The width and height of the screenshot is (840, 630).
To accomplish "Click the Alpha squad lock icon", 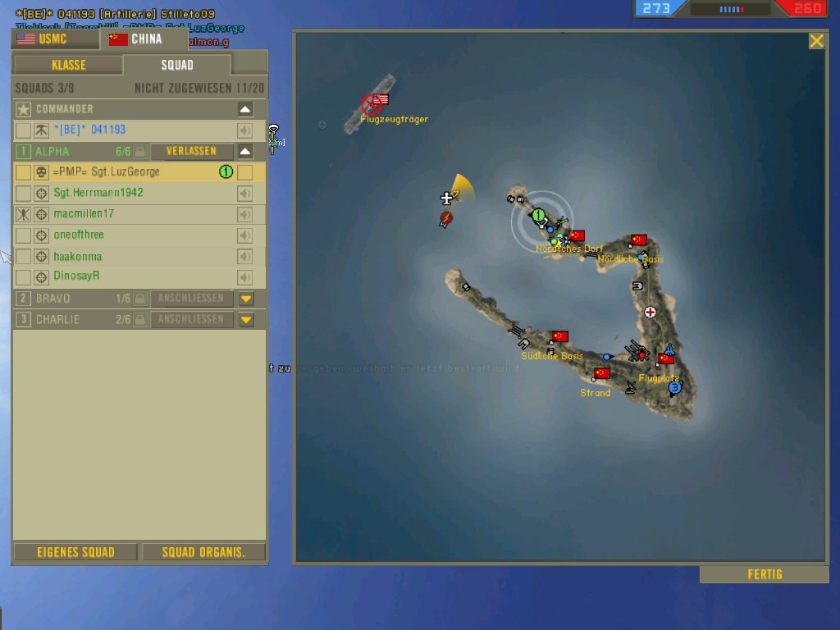I will click(140, 152).
